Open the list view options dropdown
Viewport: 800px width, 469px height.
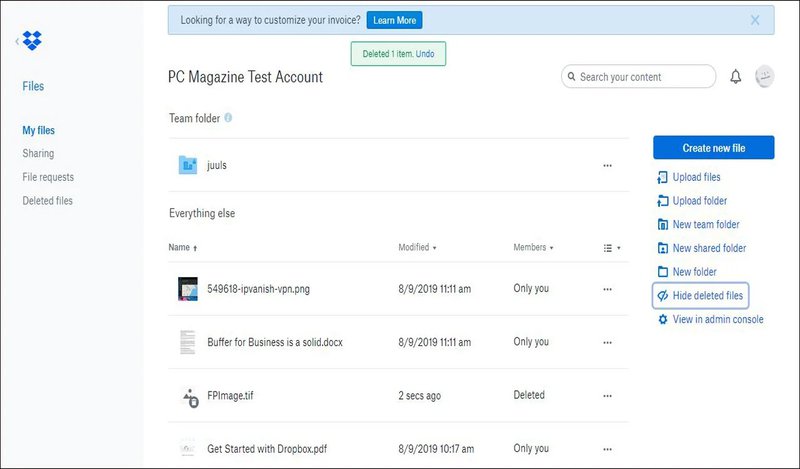coord(612,247)
